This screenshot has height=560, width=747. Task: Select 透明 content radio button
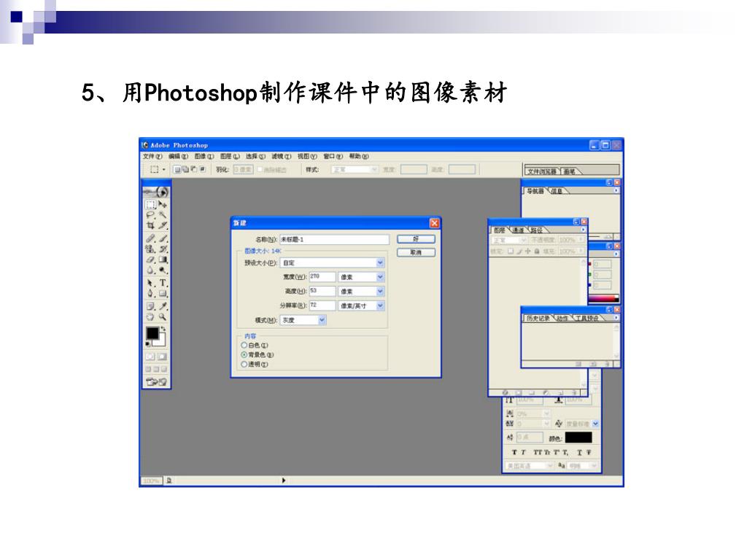point(244,365)
